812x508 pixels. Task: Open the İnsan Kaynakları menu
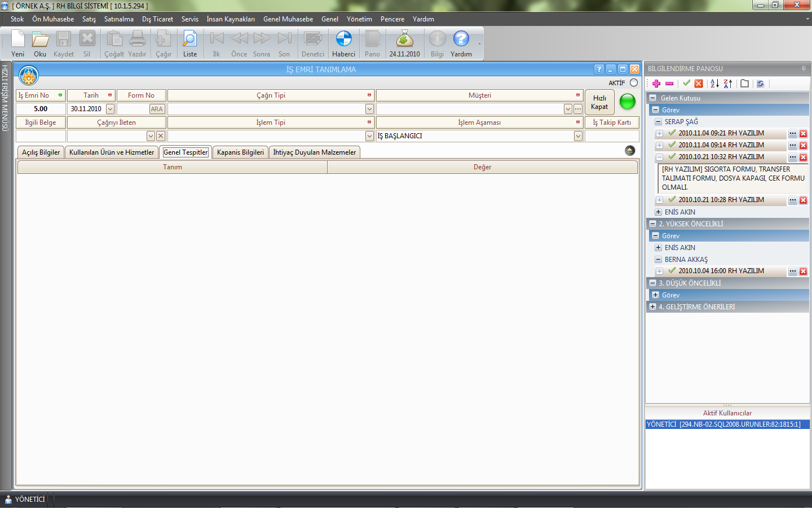230,19
